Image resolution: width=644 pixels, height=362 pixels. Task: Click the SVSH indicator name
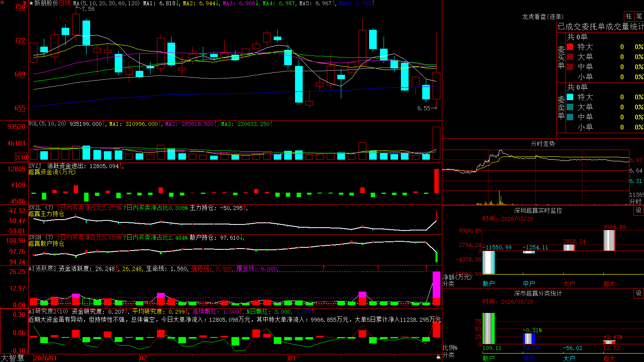35,237
